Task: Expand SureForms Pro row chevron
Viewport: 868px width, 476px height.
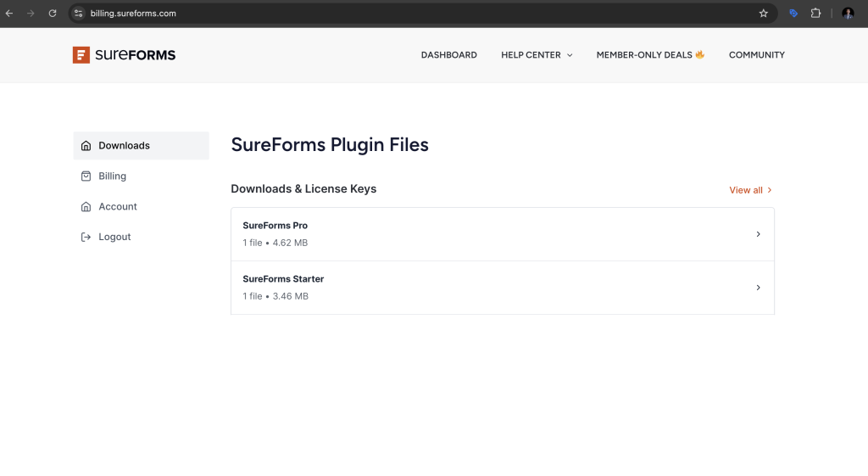Action: click(758, 234)
